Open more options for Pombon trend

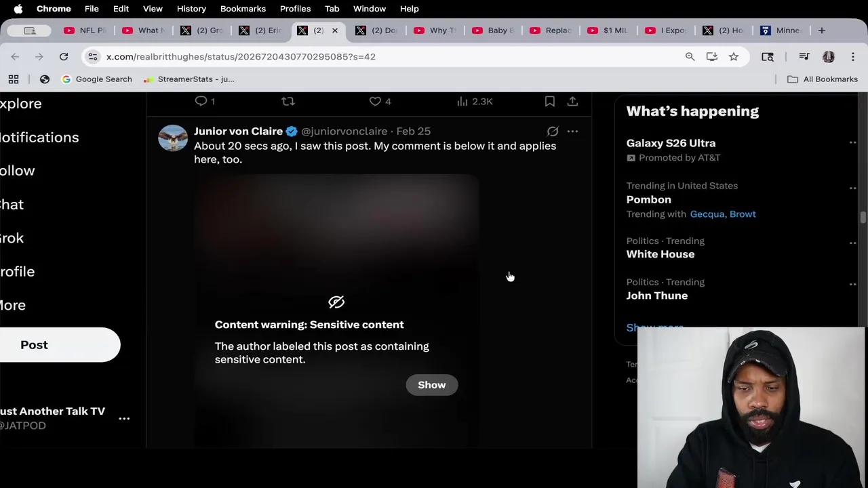[852, 188]
